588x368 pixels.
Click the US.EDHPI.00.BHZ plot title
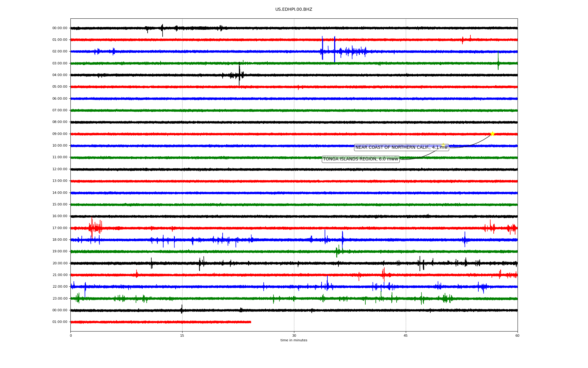click(294, 10)
